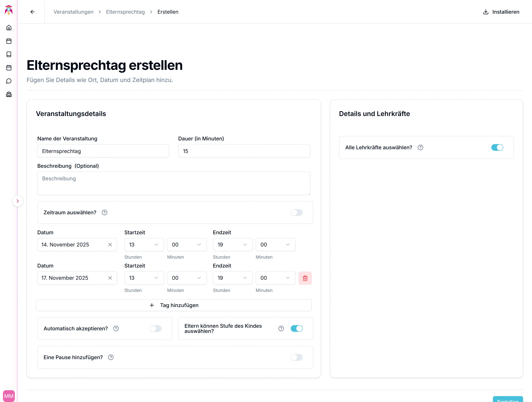
Task: Toggle Zeitraum auswählen switch
Action: [x=296, y=212]
